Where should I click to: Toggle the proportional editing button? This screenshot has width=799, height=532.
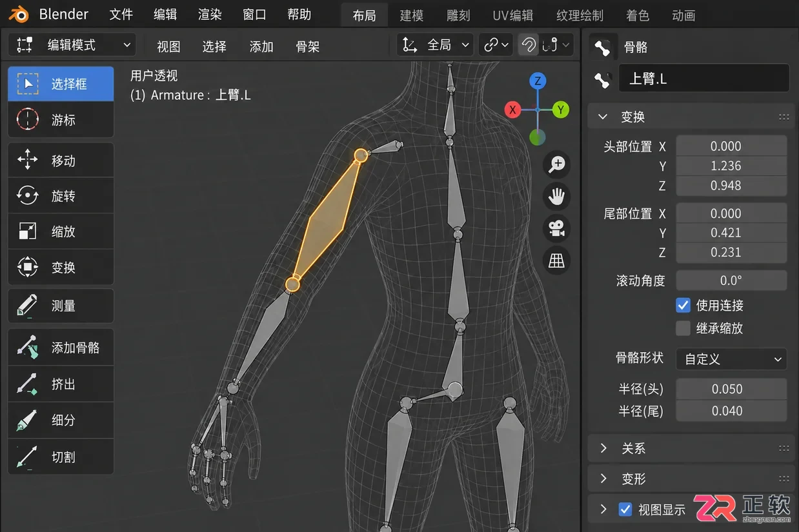tap(551, 45)
